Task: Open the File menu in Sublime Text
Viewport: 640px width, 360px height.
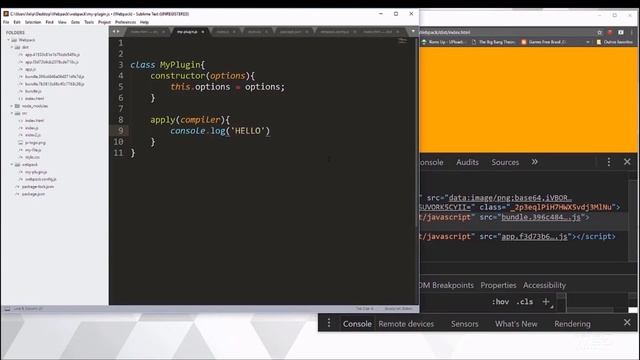Action: [6, 22]
